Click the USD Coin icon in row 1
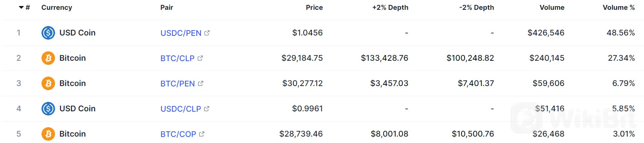644x143 pixels. 48,33
